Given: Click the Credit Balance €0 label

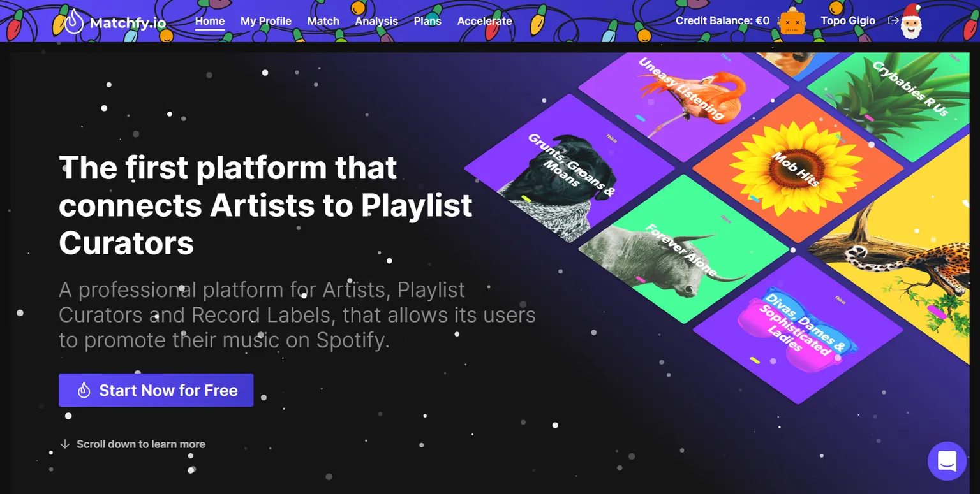Looking at the screenshot, I should 722,20.
